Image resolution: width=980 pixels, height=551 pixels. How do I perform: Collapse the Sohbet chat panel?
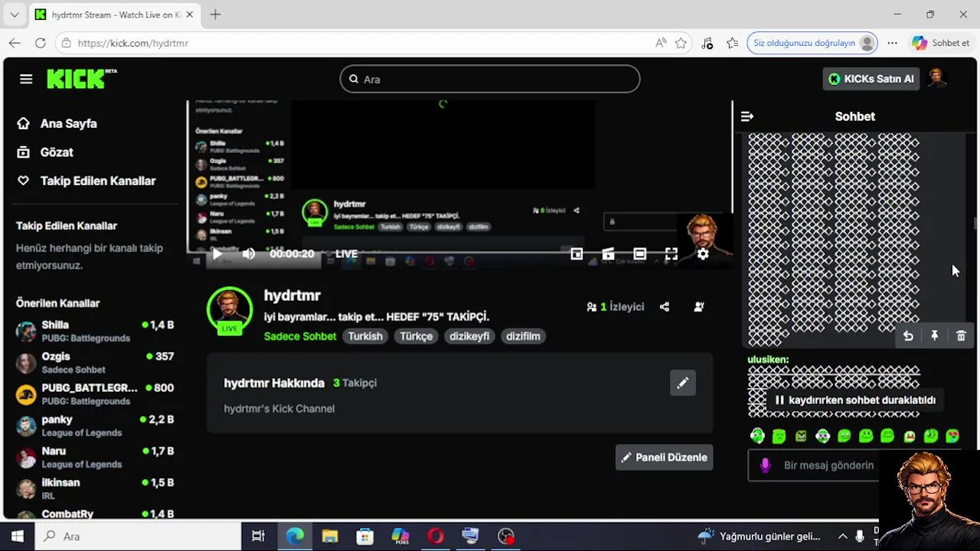tap(747, 116)
